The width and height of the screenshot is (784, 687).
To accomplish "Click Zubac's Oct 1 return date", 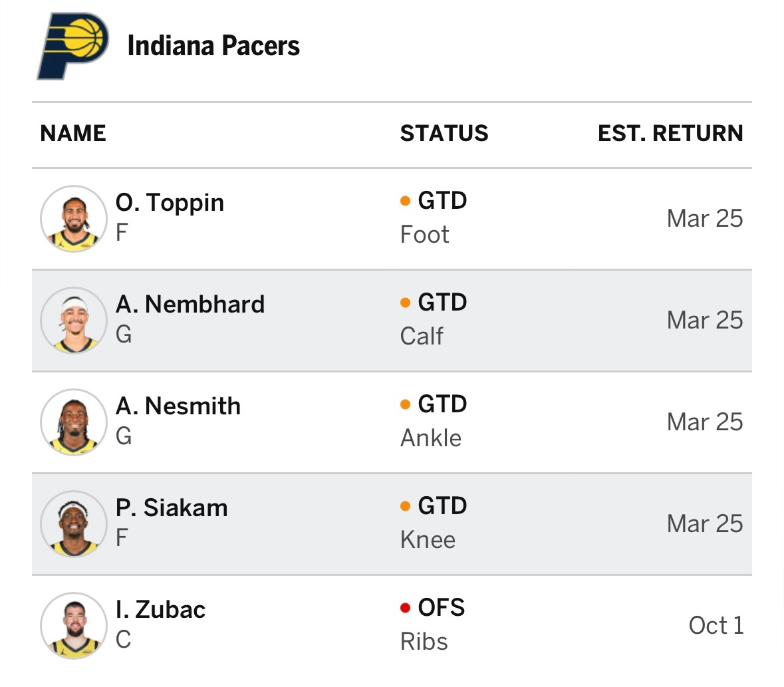I will point(716,626).
